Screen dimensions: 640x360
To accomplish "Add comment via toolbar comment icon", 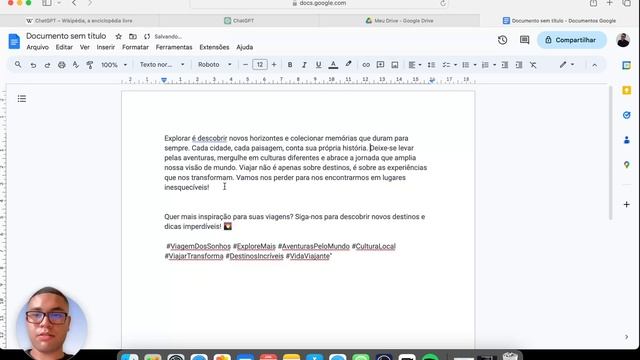I will (380, 65).
